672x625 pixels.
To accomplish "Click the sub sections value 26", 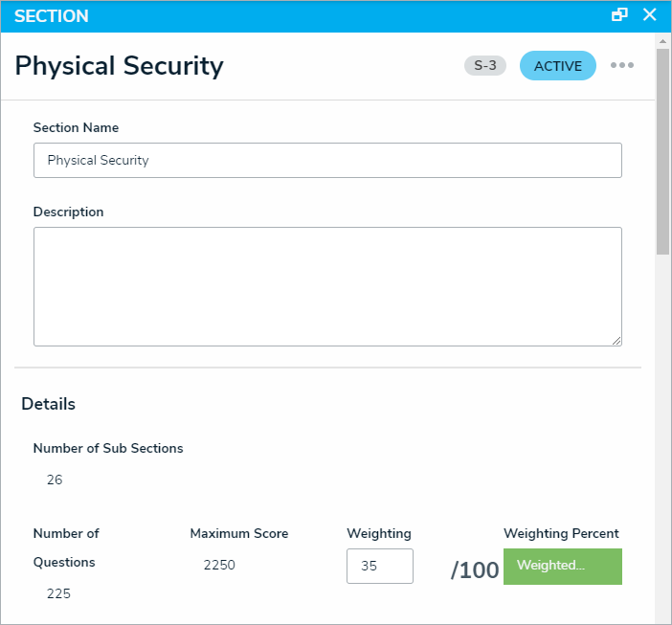I will point(55,480).
